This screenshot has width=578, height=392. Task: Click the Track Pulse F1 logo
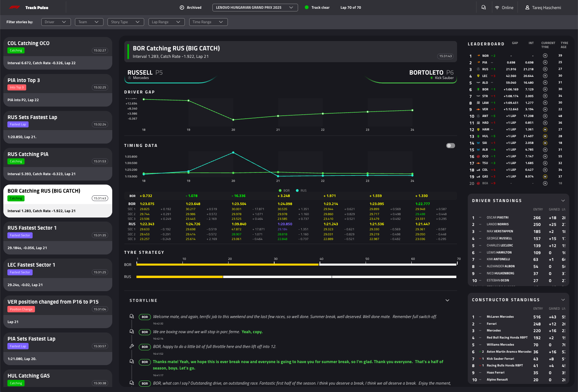15,7
